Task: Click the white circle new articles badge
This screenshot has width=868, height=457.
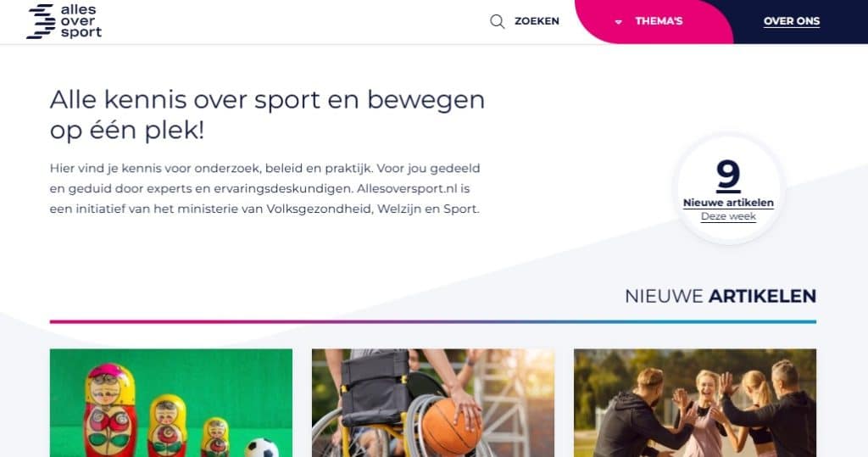Action: tap(728, 189)
